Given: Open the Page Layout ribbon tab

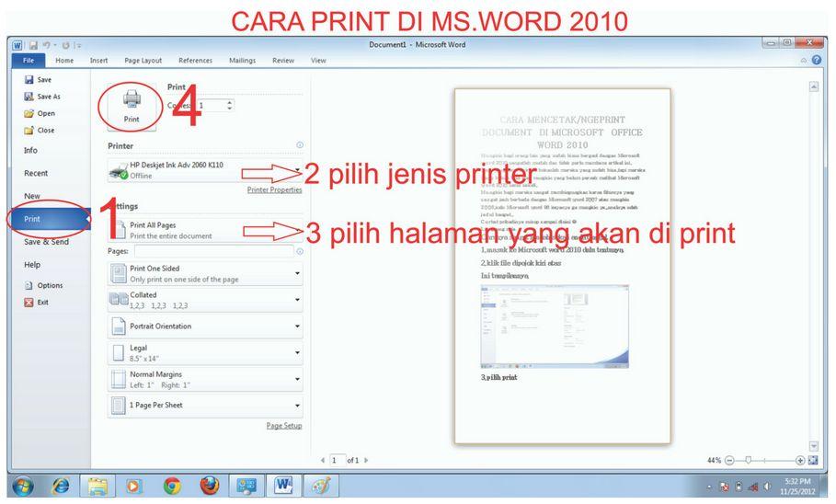Looking at the screenshot, I should 143,61.
